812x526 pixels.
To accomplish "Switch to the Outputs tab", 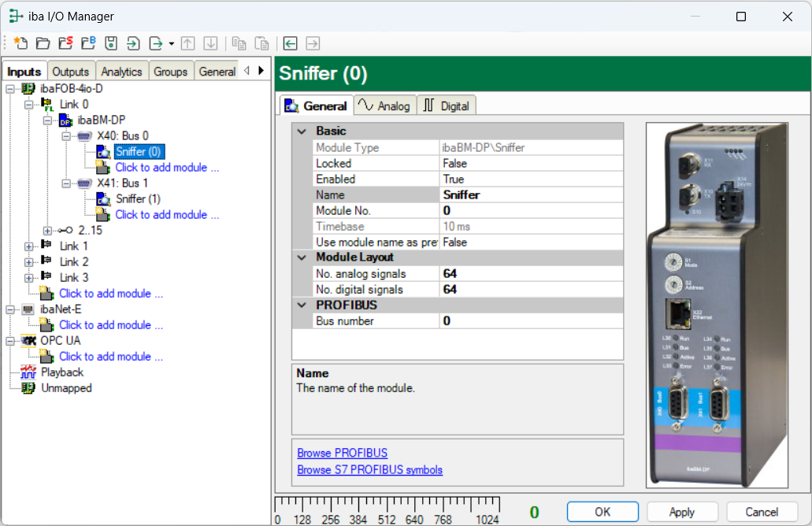I will [x=71, y=72].
